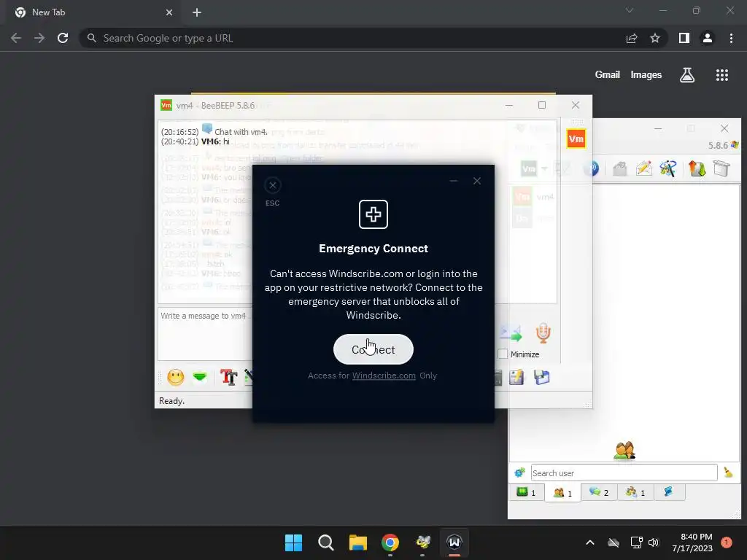Open the chats tab showing 2
Image resolution: width=747 pixels, height=560 pixels.
[x=599, y=492]
